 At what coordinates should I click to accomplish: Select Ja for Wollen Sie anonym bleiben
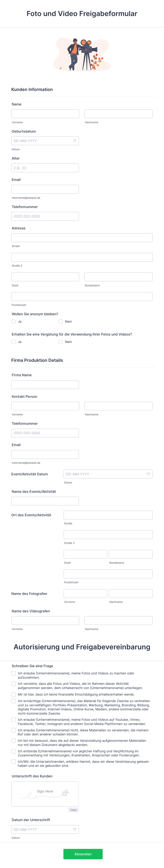13,321
